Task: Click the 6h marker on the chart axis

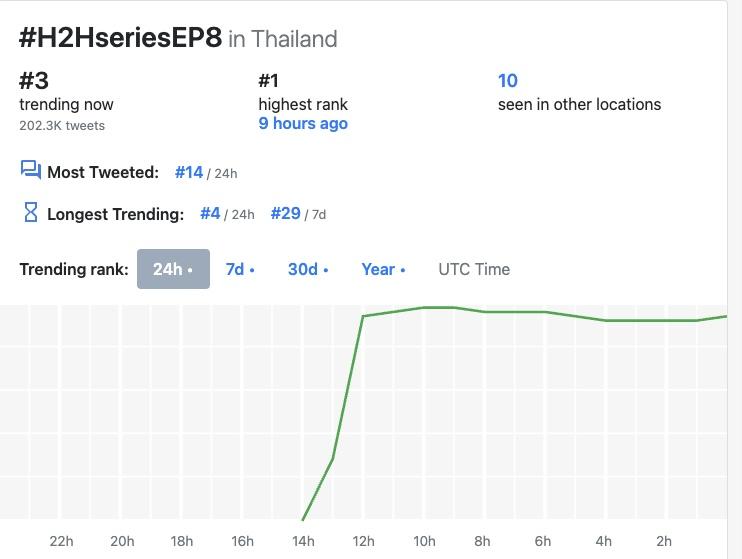Action: pyautogui.click(x=543, y=541)
